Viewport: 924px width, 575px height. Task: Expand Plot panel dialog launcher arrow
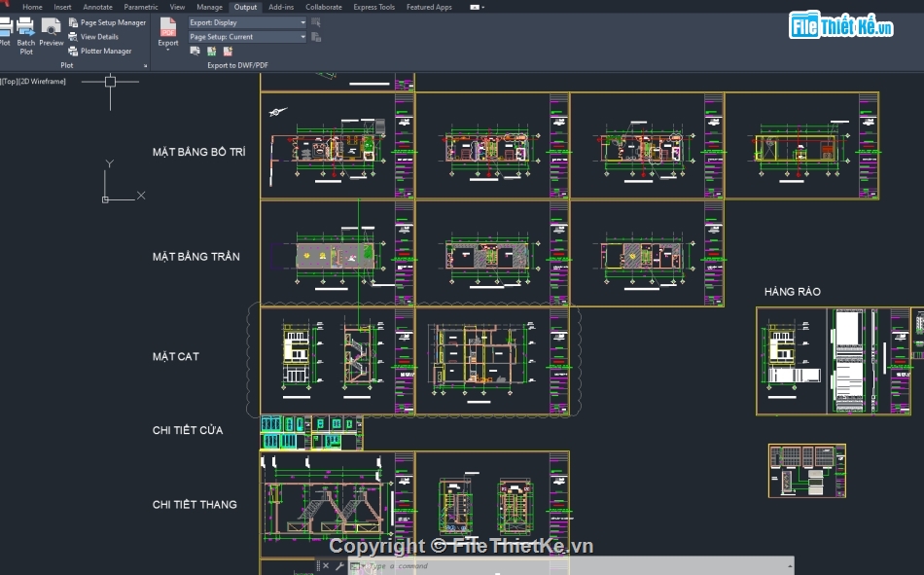tap(146, 66)
